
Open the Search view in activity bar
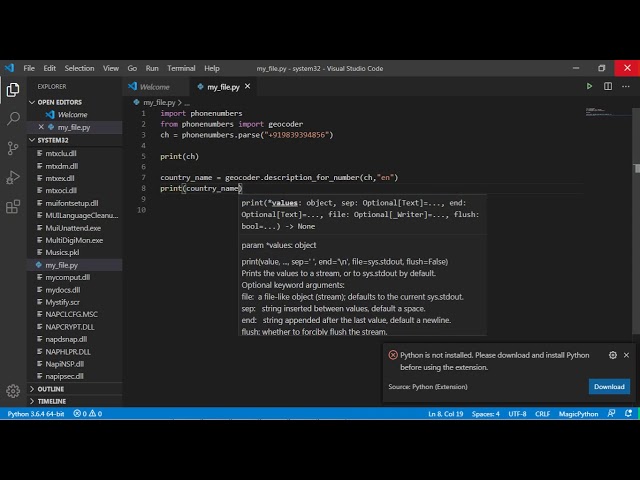pyautogui.click(x=13, y=119)
